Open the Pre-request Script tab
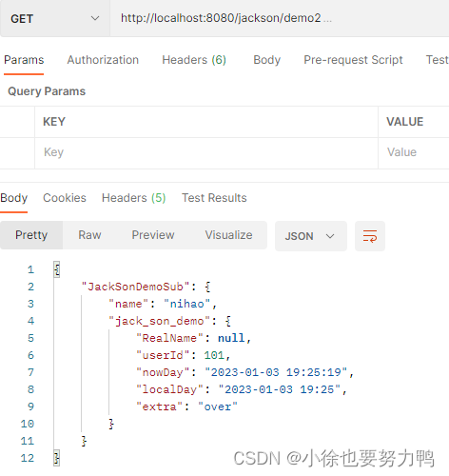Image resolution: width=449 pixels, height=476 pixels. coord(353,60)
